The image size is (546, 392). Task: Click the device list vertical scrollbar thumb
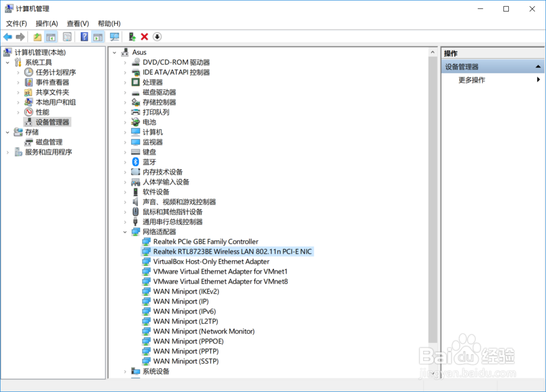pos(432,199)
